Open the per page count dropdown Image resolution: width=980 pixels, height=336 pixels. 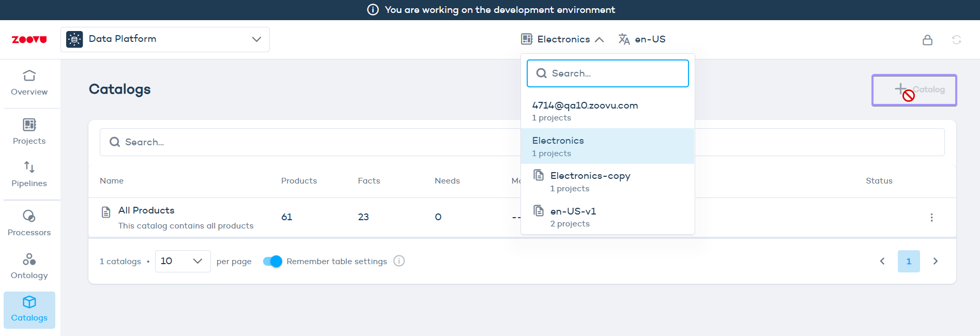[182, 261]
